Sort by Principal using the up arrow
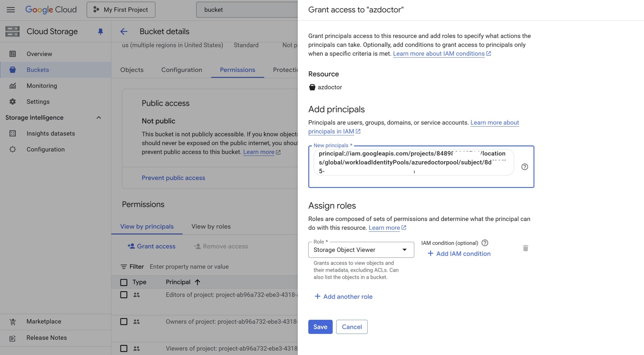 198,282
